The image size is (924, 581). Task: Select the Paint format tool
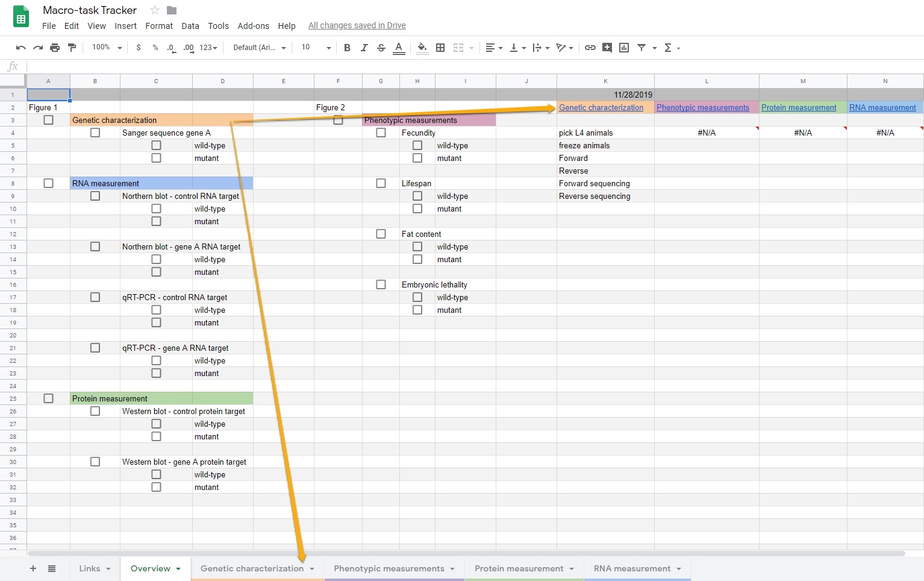(72, 48)
